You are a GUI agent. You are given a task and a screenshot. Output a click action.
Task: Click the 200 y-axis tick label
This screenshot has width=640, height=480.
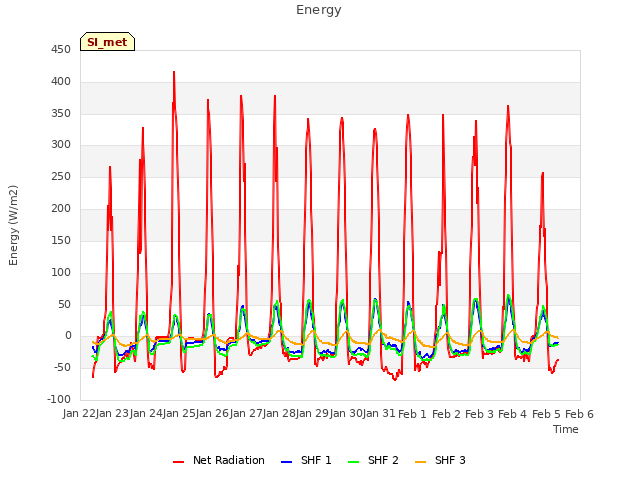(61, 209)
